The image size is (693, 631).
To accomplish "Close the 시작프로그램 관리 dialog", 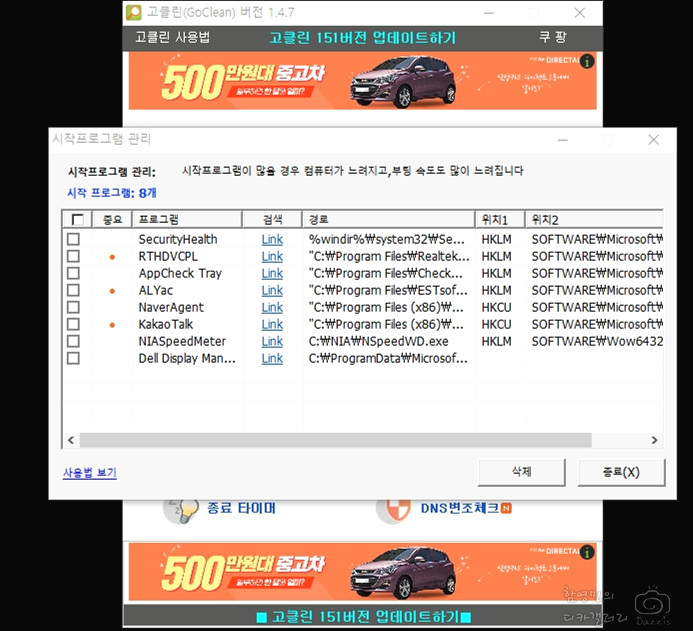I will click(x=654, y=140).
